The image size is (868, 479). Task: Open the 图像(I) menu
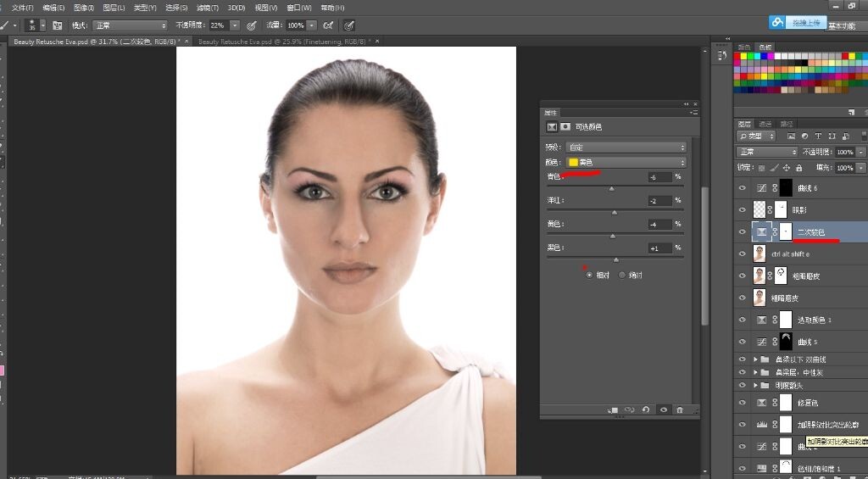(x=84, y=8)
